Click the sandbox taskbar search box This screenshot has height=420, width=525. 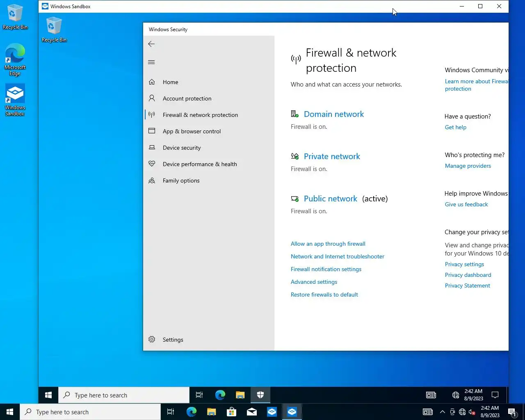tap(124, 395)
